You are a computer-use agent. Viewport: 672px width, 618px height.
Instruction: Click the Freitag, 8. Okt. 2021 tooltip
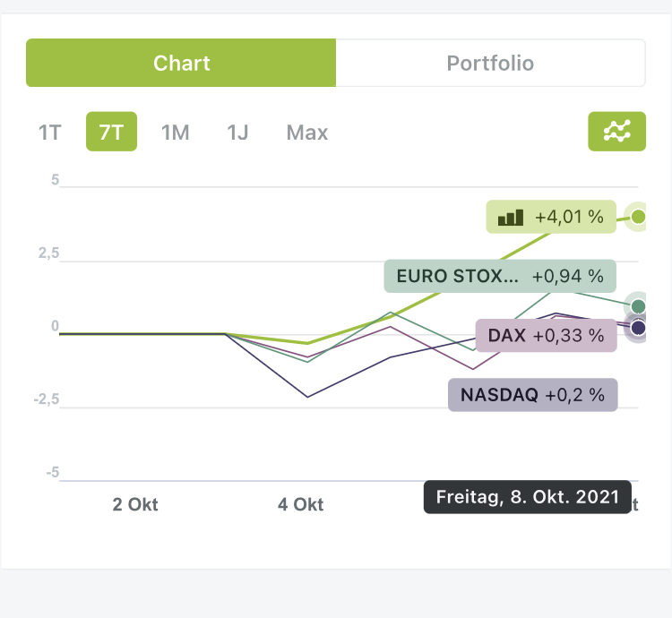pos(528,497)
